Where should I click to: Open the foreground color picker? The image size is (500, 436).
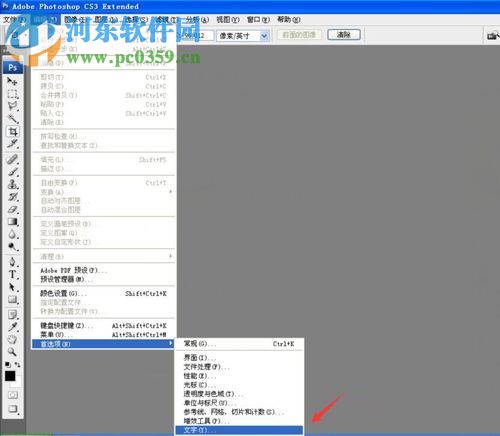[x=10, y=376]
